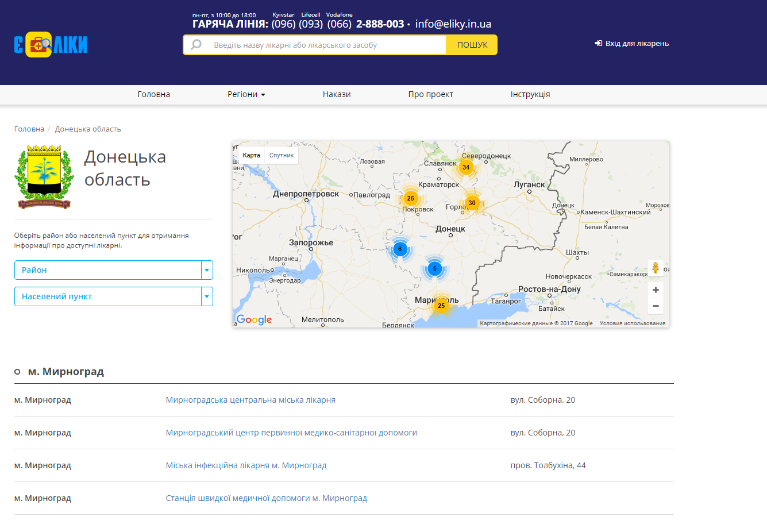Go to Про проект page
This screenshot has width=767, height=532.
pyautogui.click(x=431, y=94)
